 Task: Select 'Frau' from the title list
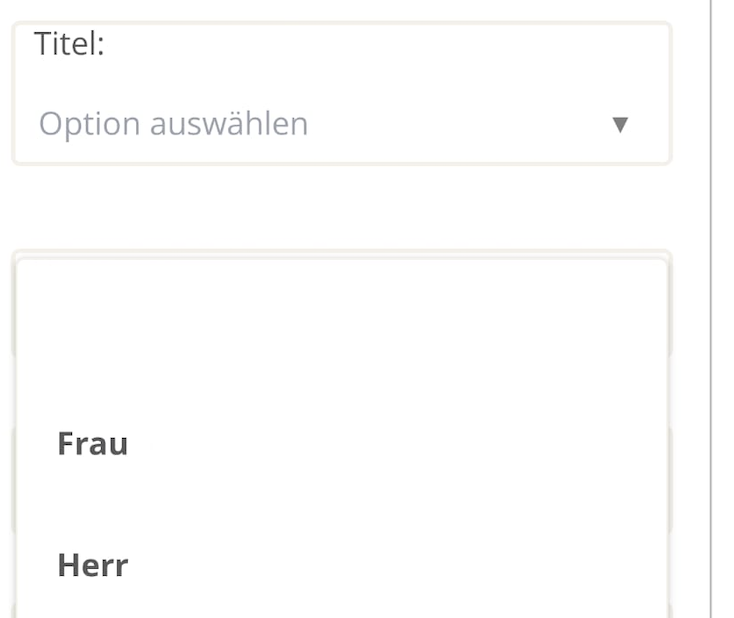93,443
